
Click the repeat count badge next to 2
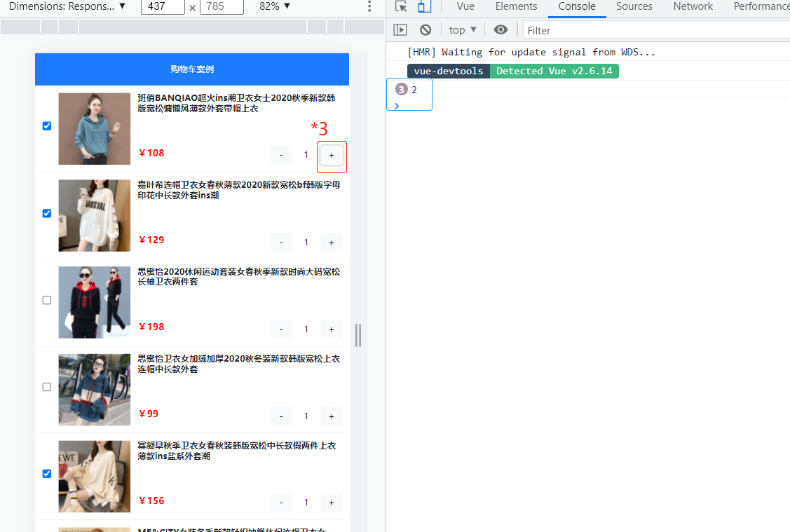(x=401, y=90)
